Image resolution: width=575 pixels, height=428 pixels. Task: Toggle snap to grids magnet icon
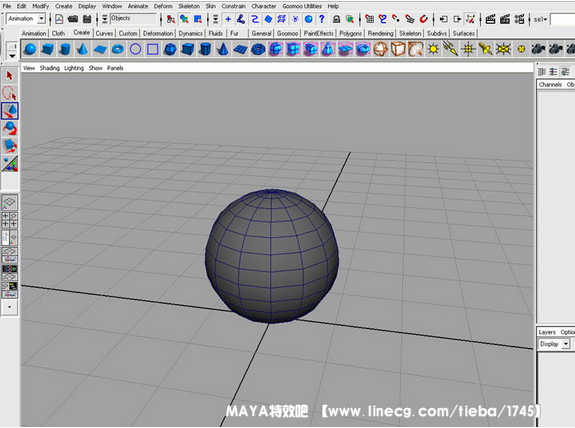pyautogui.click(x=370, y=19)
